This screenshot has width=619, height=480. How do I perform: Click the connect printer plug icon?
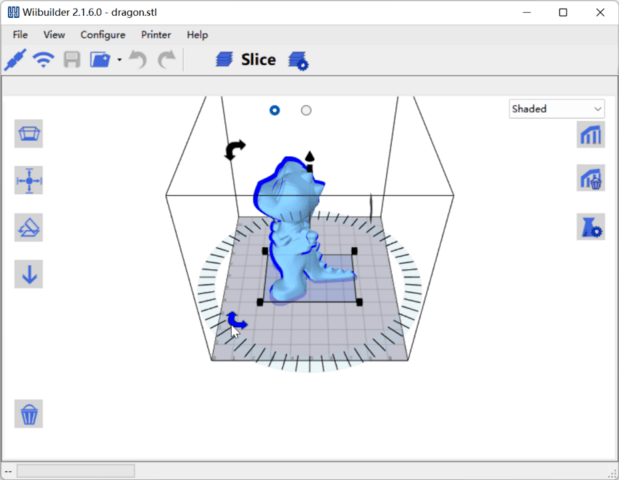[x=15, y=59]
